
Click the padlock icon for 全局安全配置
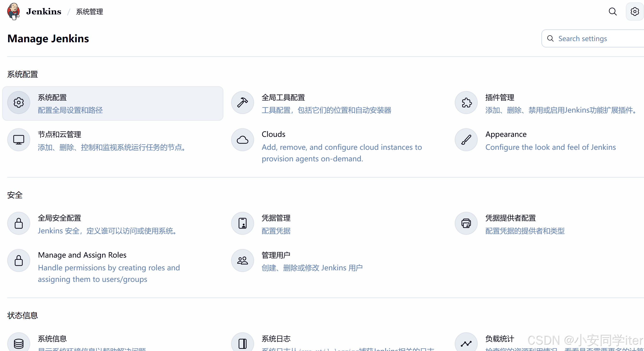(x=19, y=223)
